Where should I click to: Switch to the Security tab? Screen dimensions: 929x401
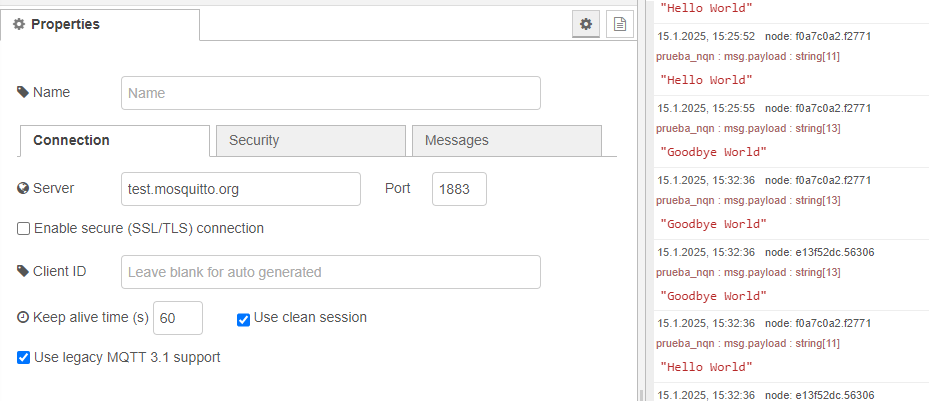click(x=310, y=141)
